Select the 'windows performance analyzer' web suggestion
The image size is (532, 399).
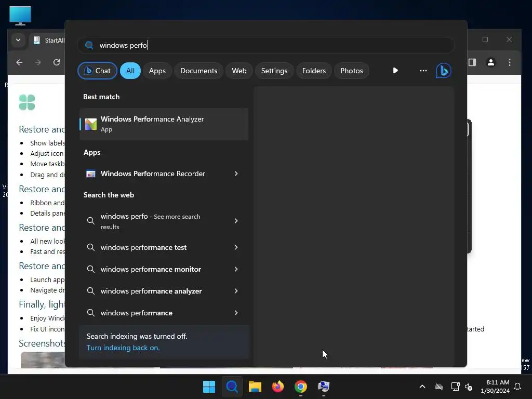(x=164, y=291)
